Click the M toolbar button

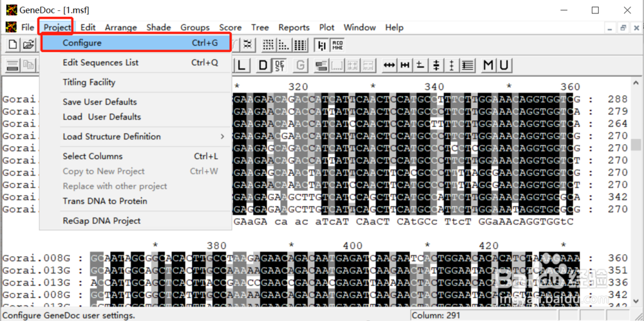(x=488, y=65)
